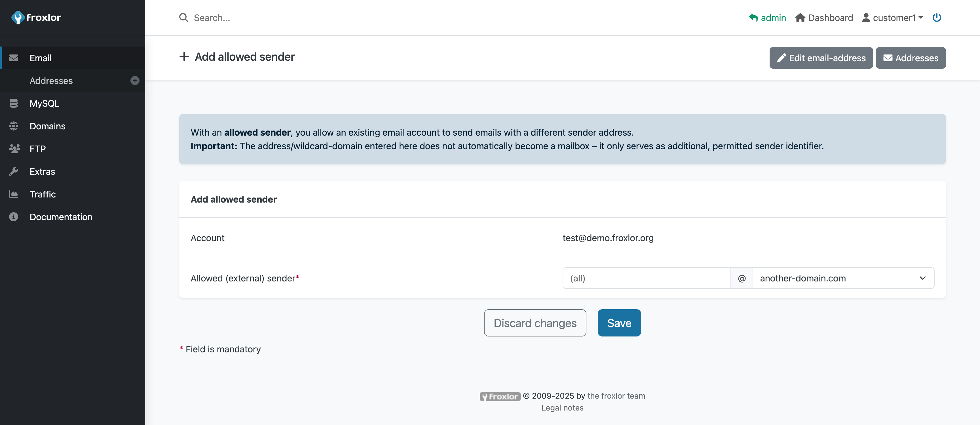980x425 pixels.
Task: Select the MySQL database icon
Action: [14, 103]
